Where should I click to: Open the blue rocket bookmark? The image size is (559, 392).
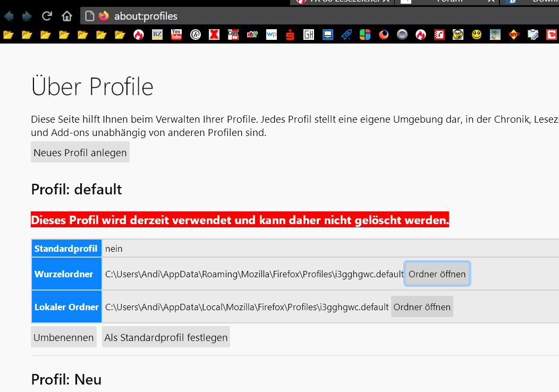[x=346, y=35]
